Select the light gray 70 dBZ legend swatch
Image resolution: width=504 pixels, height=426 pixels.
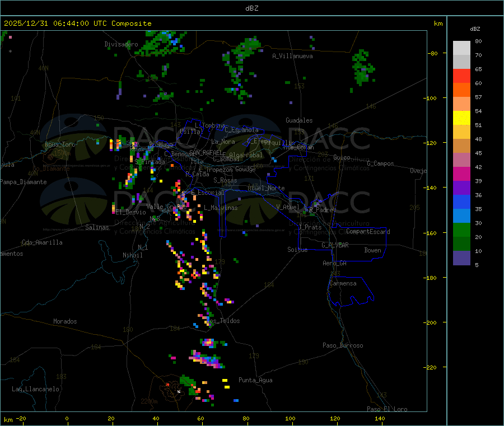461,62
